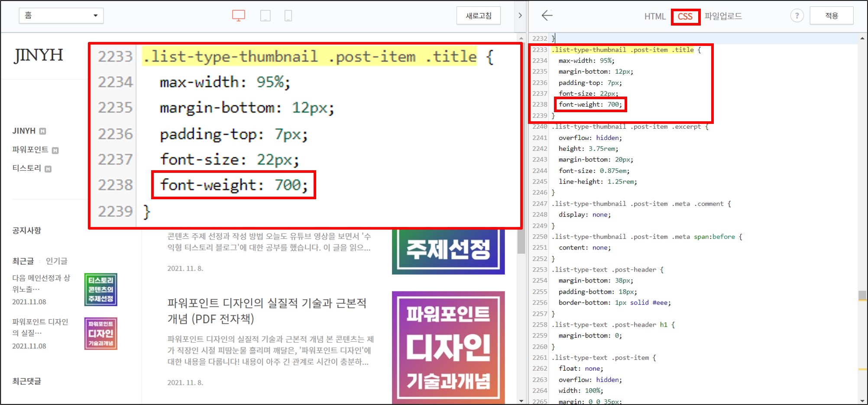The width and height of the screenshot is (868, 405).
Task: Click the large 주제선정 post thumbnail
Action: click(448, 252)
